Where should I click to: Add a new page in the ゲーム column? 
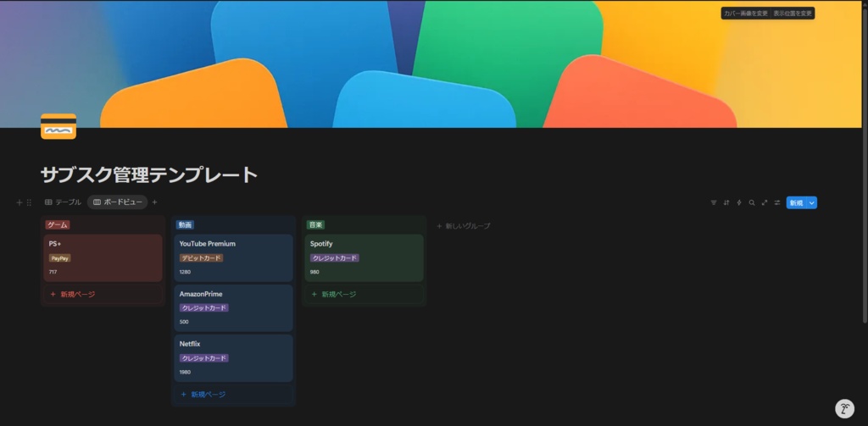click(x=103, y=295)
